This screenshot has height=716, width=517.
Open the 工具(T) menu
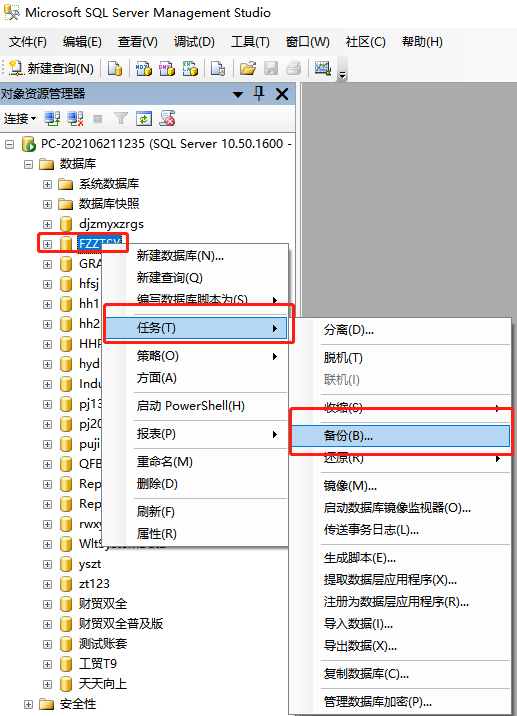tap(250, 42)
